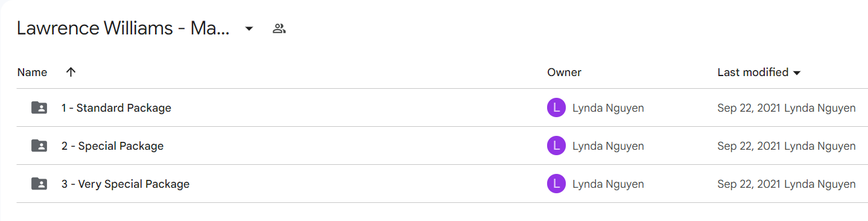Open the Last modified sort dropdown
This screenshot has height=221, width=868.
(759, 72)
